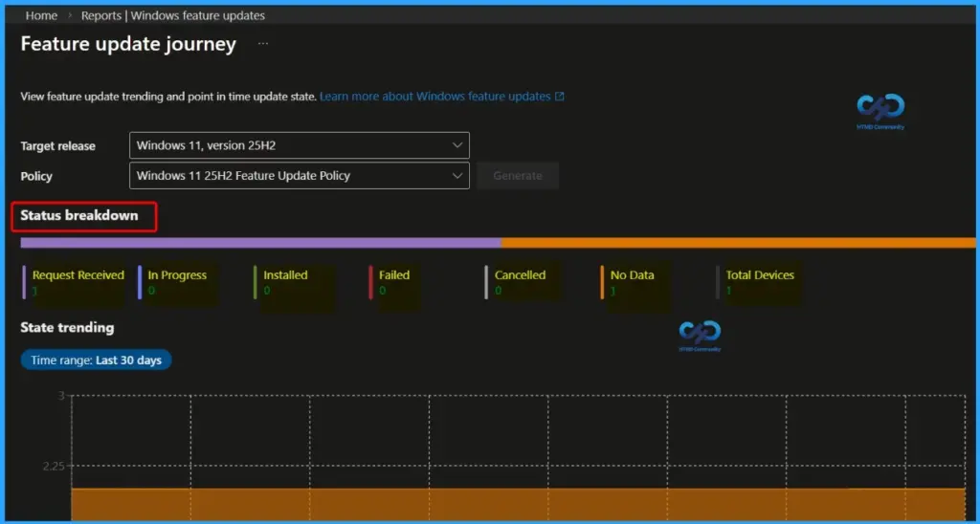Click the orange area in State trending chart

click(x=518, y=504)
